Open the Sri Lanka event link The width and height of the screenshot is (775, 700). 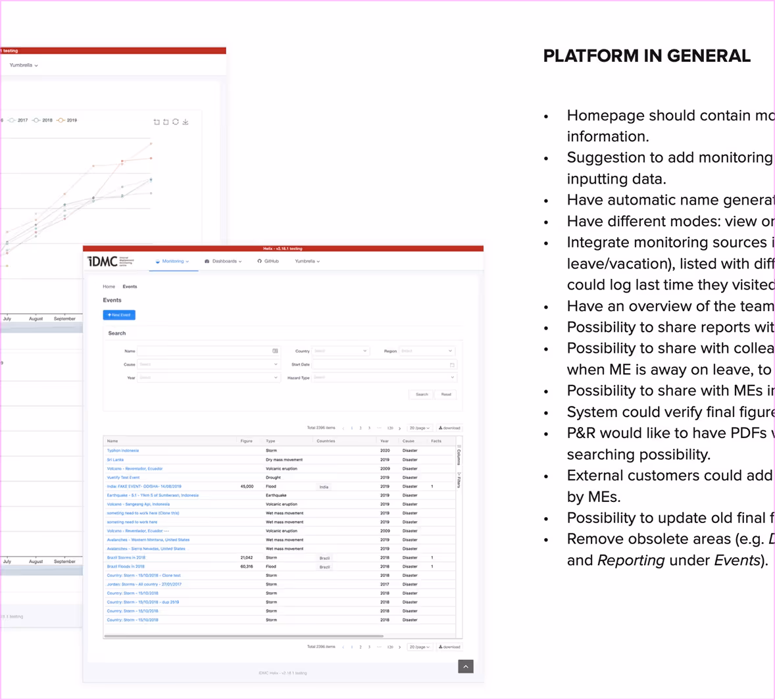(x=115, y=460)
